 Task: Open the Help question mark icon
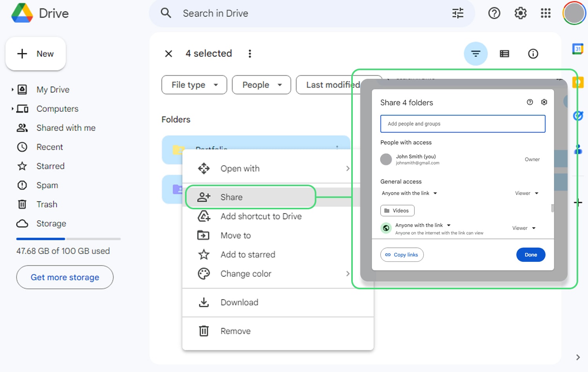494,13
